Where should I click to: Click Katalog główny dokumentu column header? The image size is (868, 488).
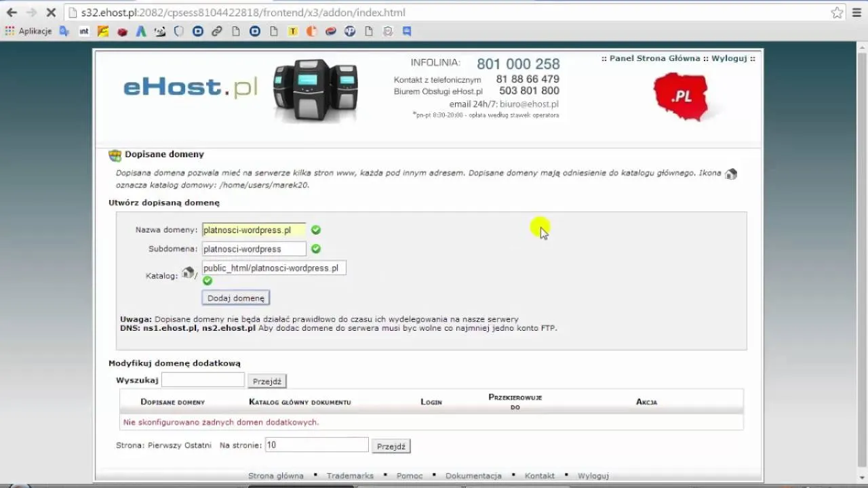300,402
